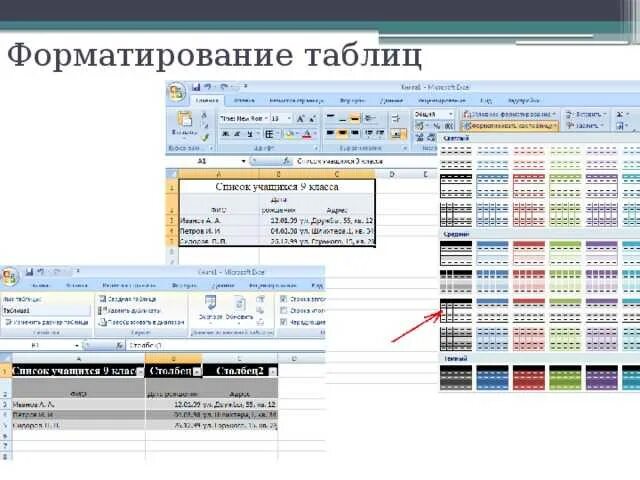
Task: Click the Top Align icon
Action: 331,118
